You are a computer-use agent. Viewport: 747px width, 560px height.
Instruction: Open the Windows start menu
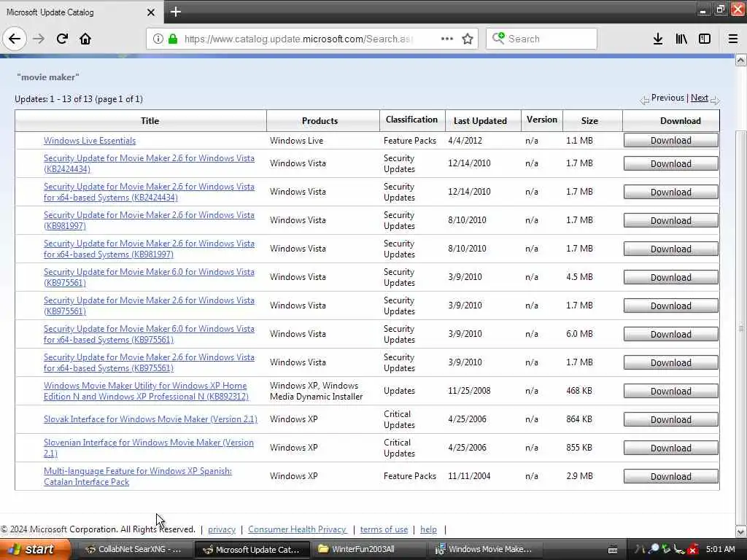click(35, 549)
